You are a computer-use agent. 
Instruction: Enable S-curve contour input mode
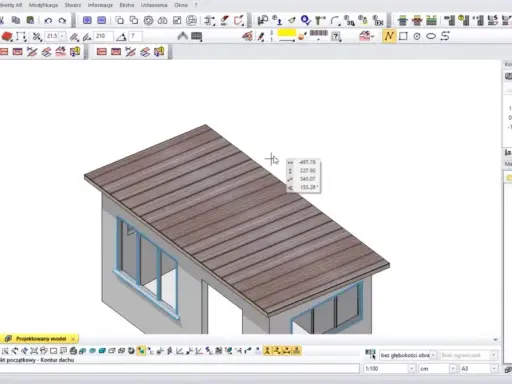tap(445, 36)
